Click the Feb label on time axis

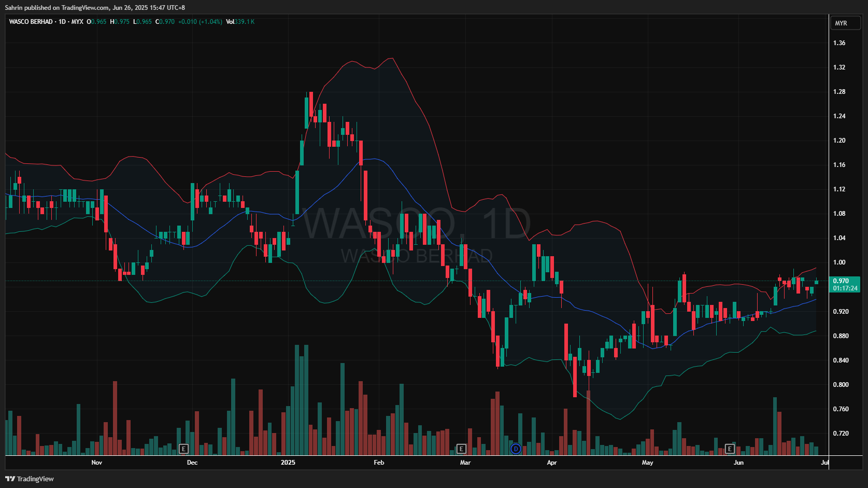379,463
